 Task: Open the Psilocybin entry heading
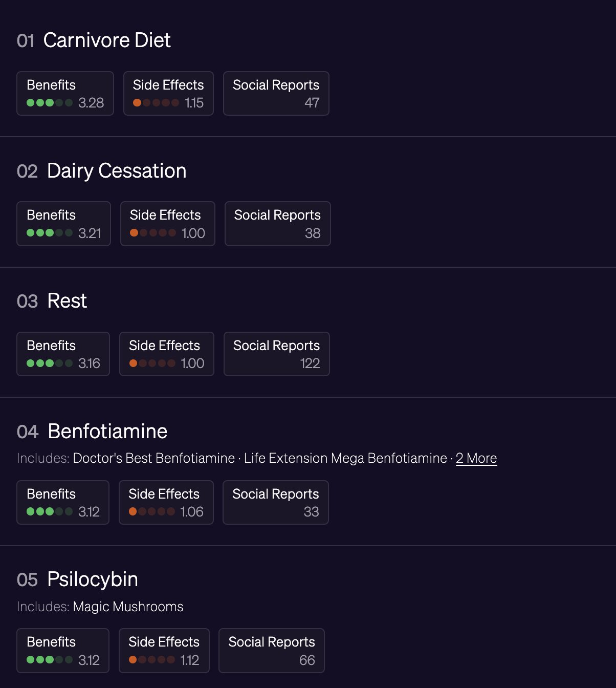point(93,580)
